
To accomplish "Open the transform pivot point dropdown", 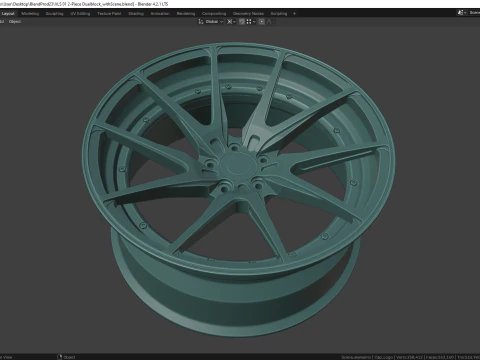I will tap(231, 22).
